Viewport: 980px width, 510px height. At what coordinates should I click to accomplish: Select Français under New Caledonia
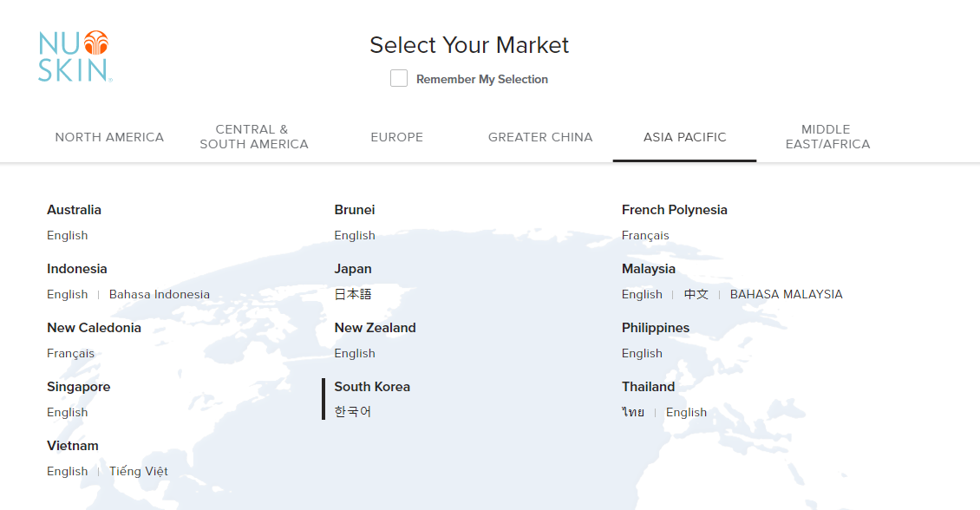pyautogui.click(x=70, y=353)
